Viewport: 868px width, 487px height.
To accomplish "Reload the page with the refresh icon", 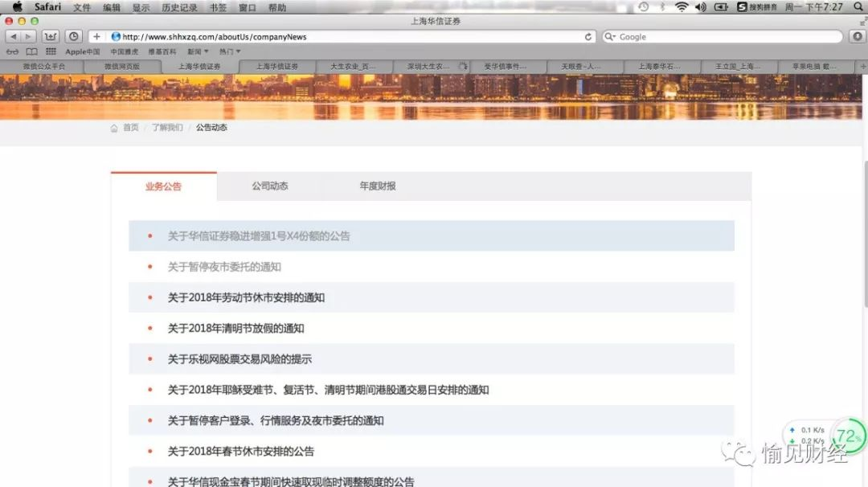I will tap(588, 37).
